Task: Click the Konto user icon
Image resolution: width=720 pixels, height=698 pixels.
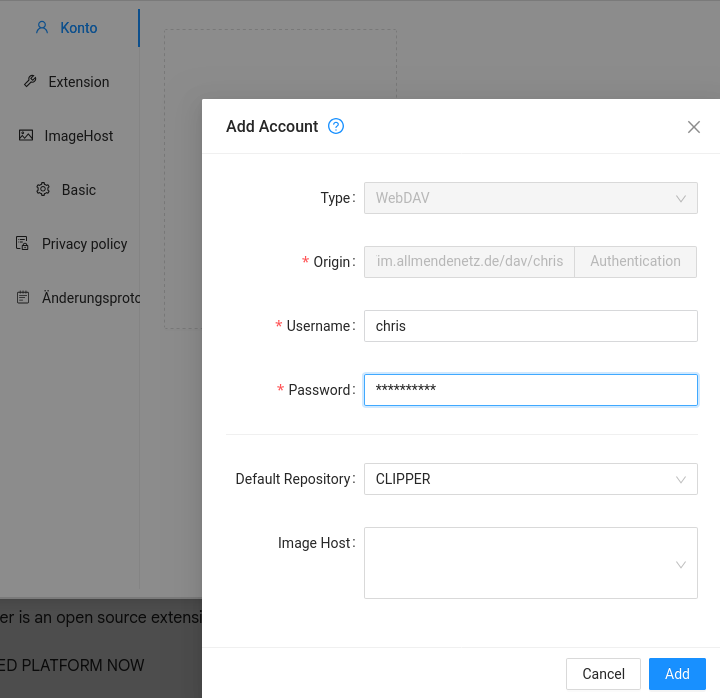Action: click(x=42, y=28)
